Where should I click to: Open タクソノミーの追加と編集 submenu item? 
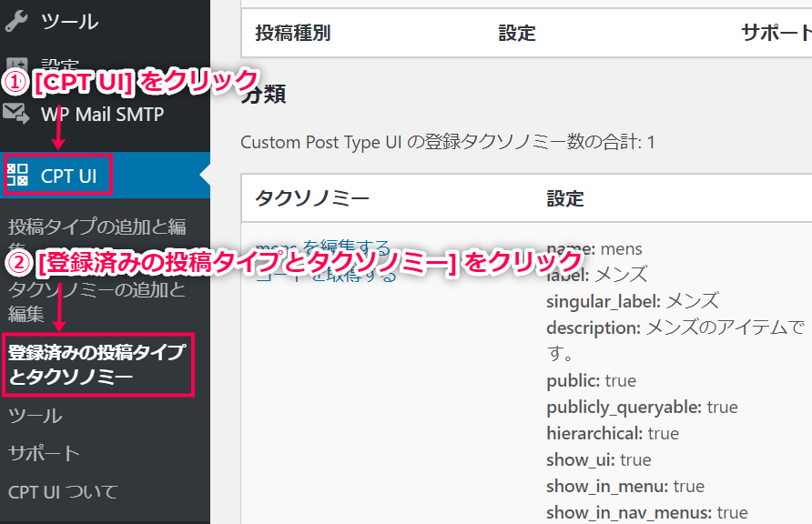click(x=96, y=301)
